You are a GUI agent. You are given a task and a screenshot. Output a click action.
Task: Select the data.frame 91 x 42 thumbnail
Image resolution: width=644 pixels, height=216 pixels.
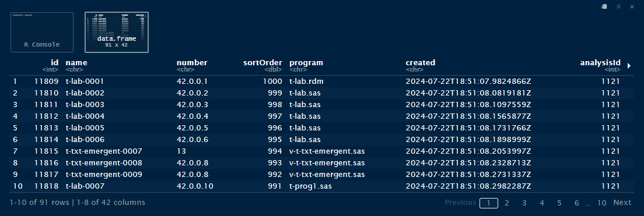(117, 33)
